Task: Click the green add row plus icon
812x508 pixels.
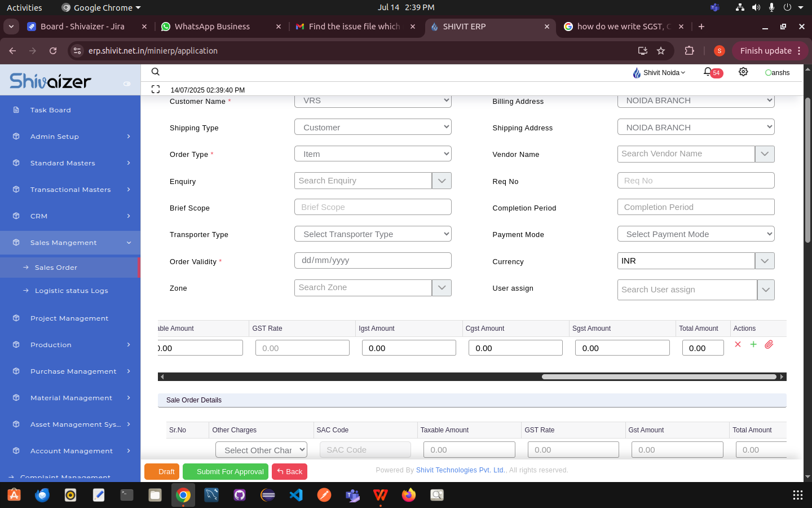Action: (x=753, y=344)
